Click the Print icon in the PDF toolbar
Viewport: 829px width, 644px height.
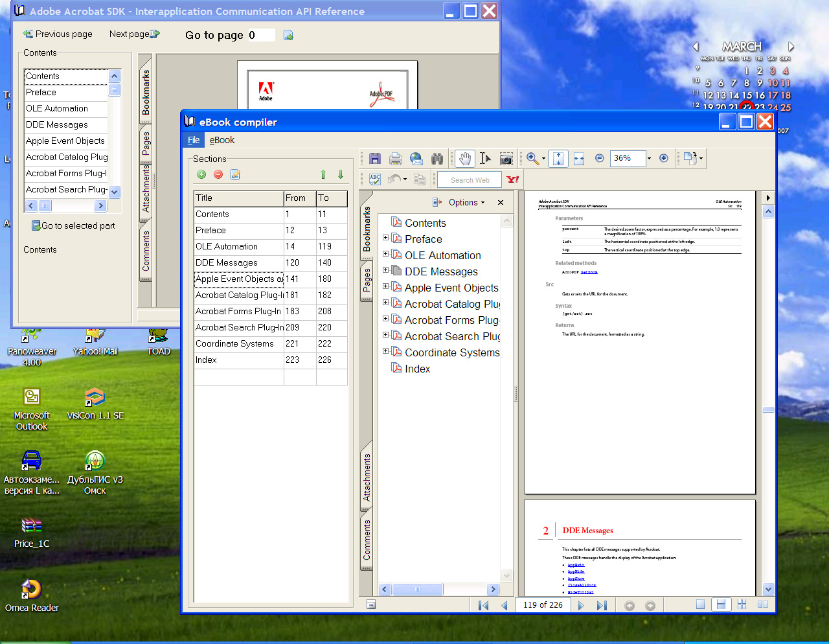pyautogui.click(x=396, y=159)
